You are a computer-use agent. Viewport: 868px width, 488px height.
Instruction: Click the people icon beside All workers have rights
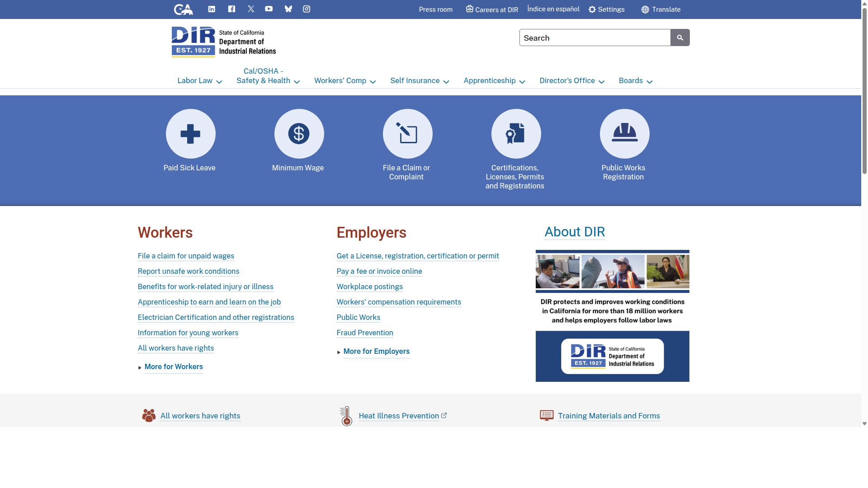coord(149,415)
